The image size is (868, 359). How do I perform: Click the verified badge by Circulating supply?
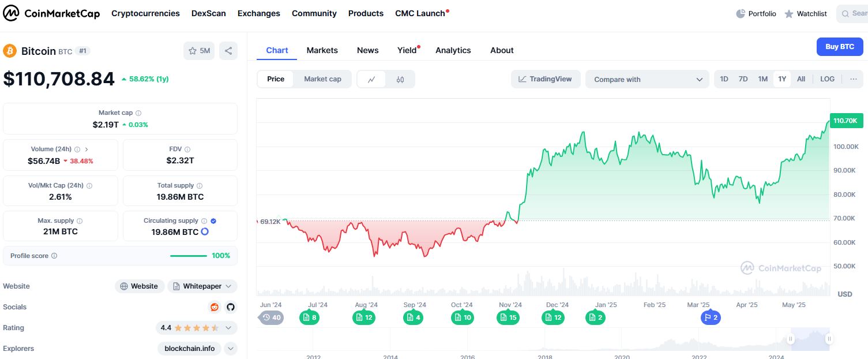coord(213,221)
